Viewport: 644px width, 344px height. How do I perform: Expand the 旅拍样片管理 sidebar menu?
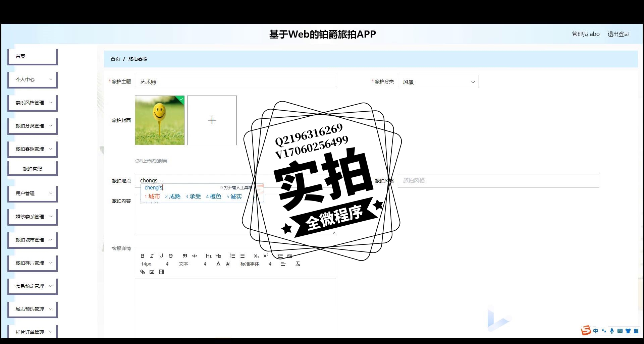(x=33, y=263)
